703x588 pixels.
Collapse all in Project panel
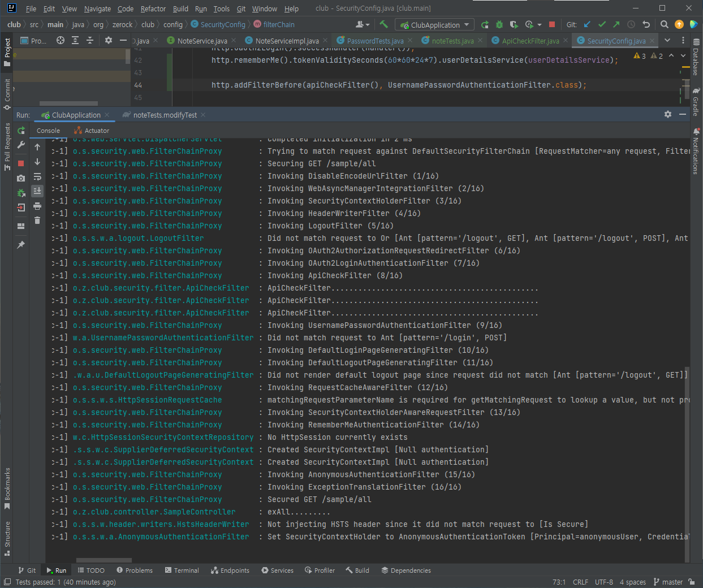pos(90,40)
